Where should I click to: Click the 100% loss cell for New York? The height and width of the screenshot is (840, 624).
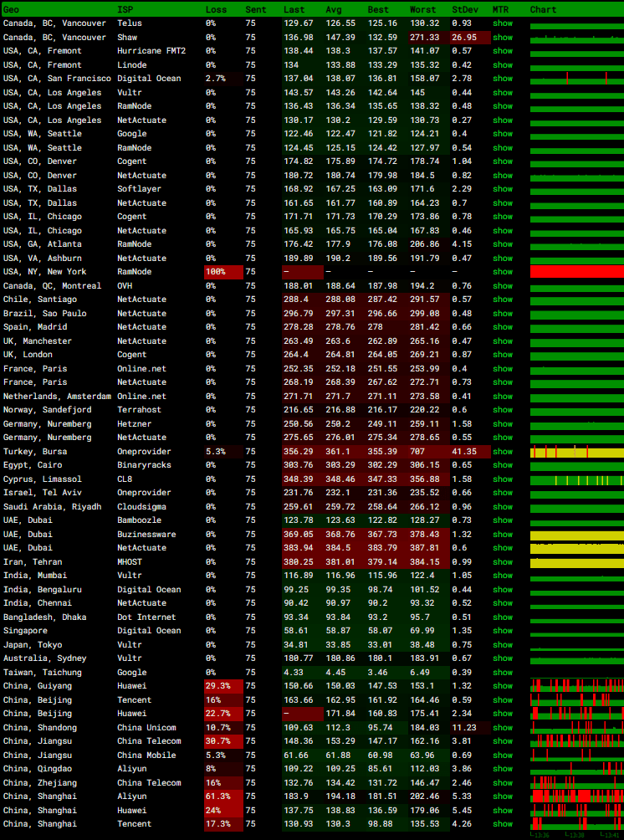click(224, 272)
